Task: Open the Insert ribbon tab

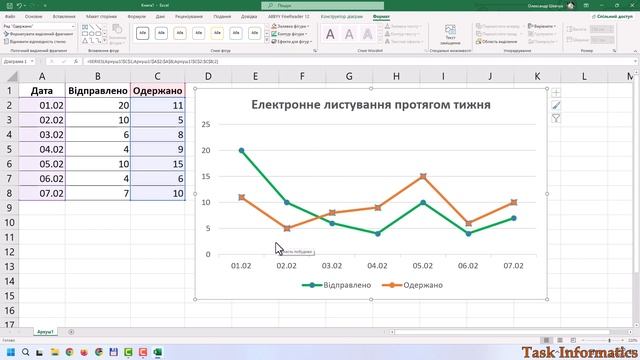Action: point(64,17)
